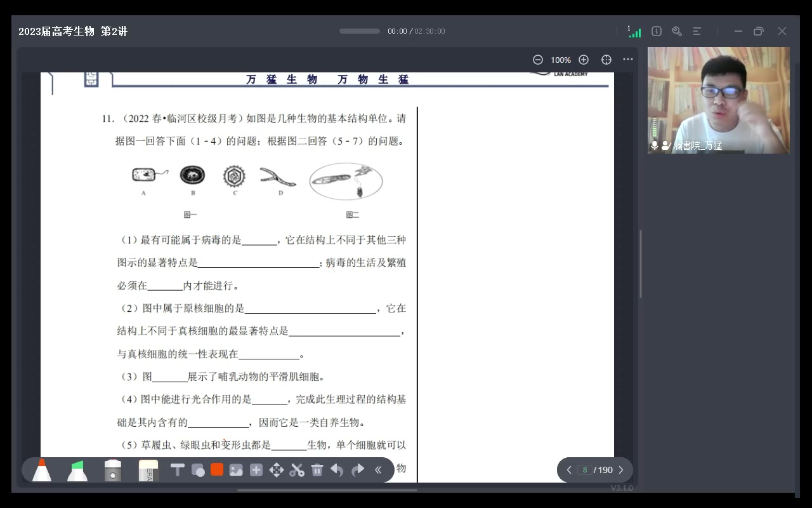Zoom in the document
The image size is (812, 508).
pos(584,60)
